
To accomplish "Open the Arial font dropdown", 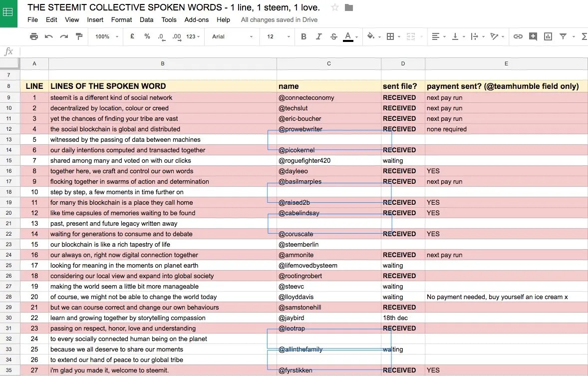I will tap(232, 36).
